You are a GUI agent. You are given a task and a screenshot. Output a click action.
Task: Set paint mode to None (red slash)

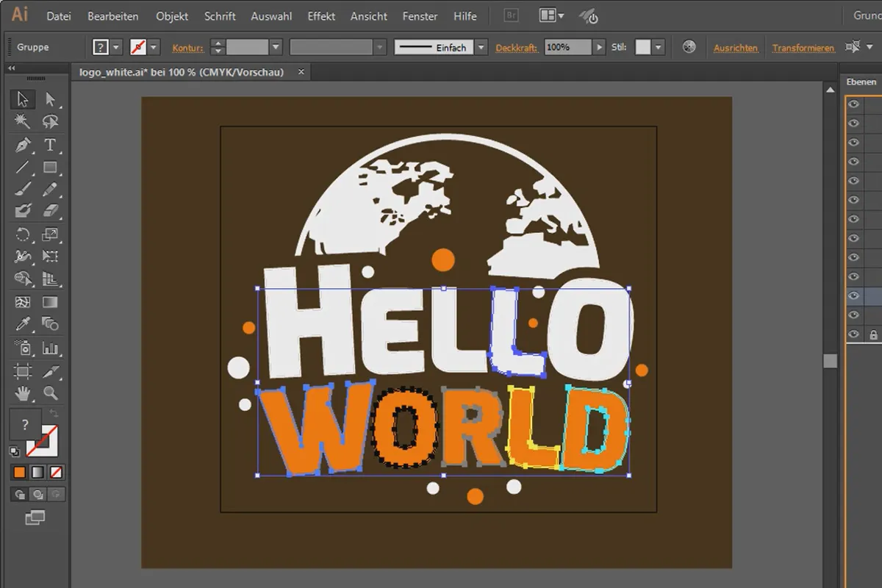(x=57, y=472)
